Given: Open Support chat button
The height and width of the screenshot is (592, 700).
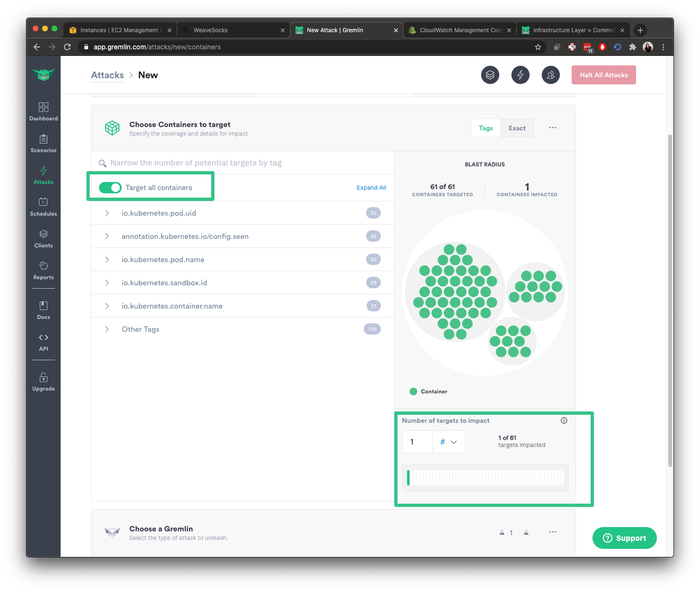Looking at the screenshot, I should (x=625, y=538).
